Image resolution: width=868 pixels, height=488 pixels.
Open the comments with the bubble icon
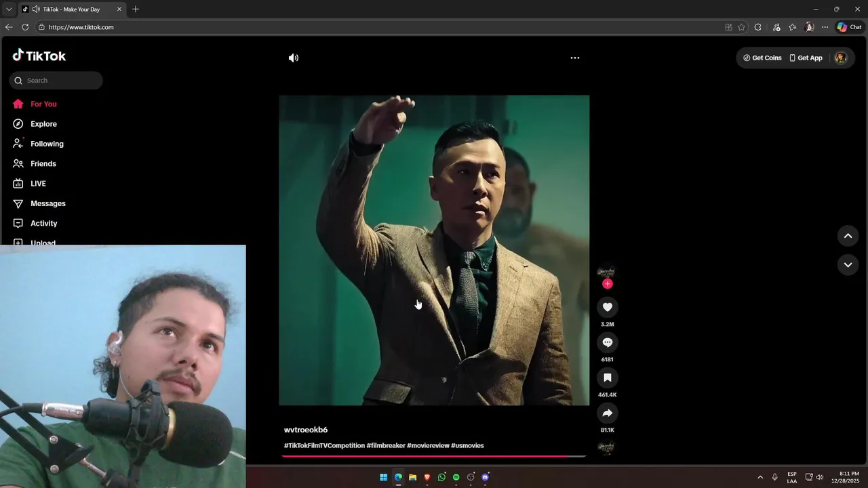pyautogui.click(x=608, y=343)
